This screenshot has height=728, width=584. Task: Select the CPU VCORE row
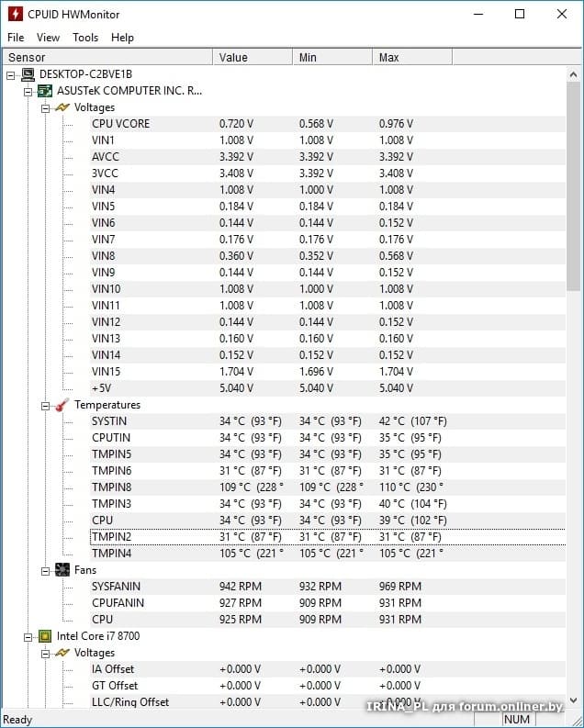(x=328, y=124)
